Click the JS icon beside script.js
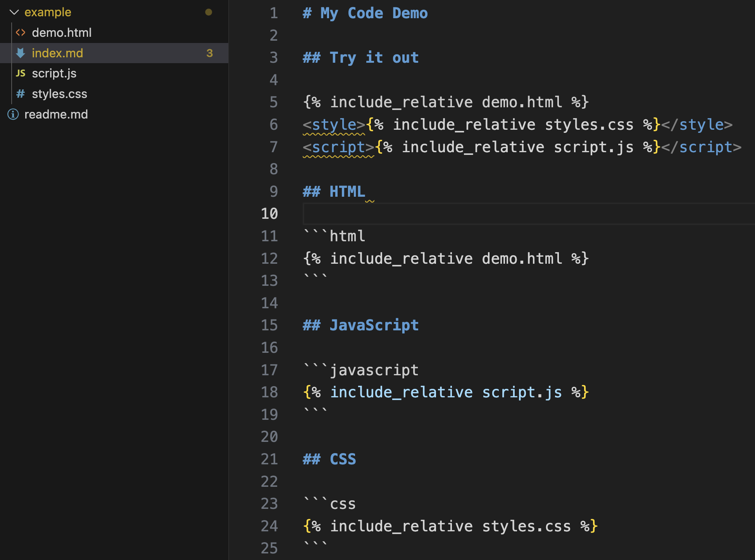Image resolution: width=755 pixels, height=560 pixels. tap(21, 73)
